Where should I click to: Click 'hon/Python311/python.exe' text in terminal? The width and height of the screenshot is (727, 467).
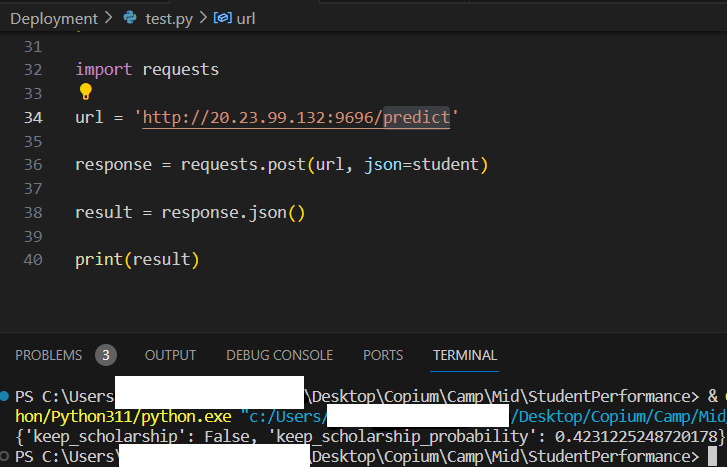(x=123, y=416)
